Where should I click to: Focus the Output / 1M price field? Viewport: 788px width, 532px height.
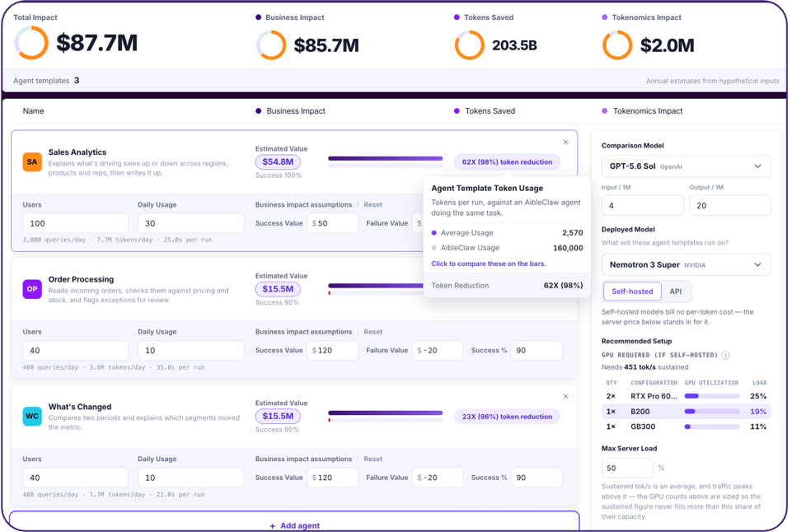(729, 205)
